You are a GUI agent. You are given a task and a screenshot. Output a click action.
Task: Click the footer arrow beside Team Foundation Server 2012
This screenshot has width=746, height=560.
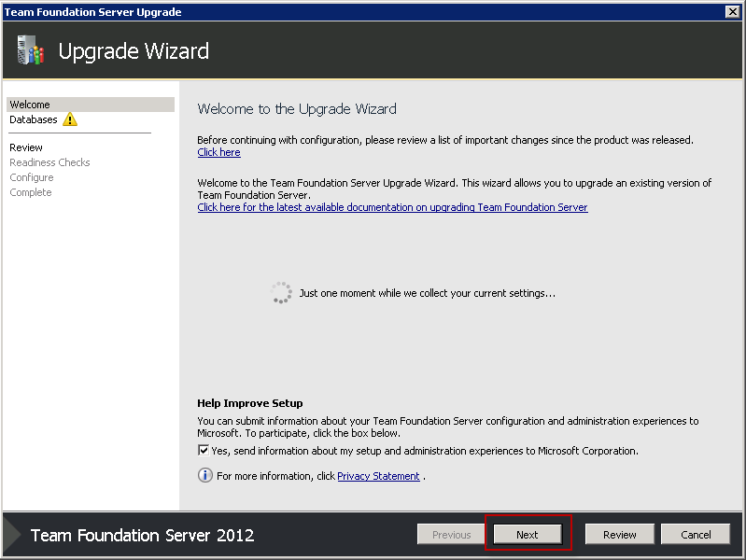click(12, 535)
